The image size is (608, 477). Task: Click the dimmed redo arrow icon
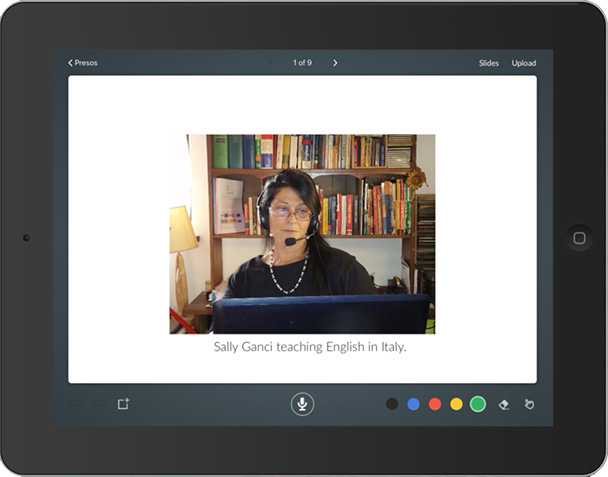click(98, 404)
